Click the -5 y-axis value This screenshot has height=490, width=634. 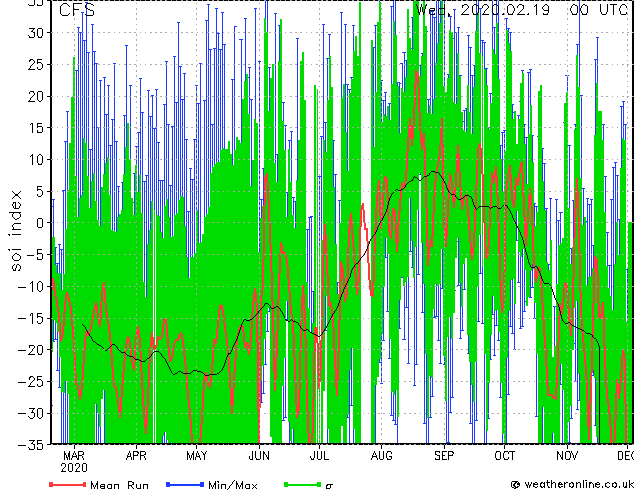tap(35, 255)
